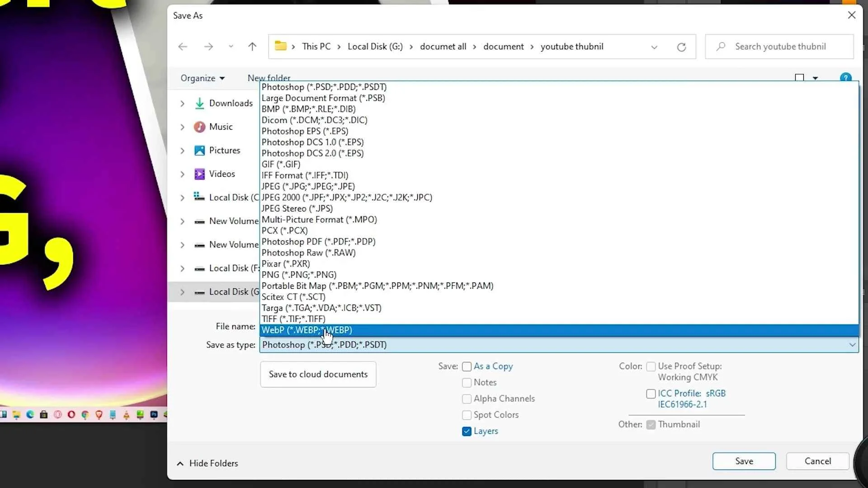Click the Local Disk (F drive icon
Viewport: 868px width, 488px height.
199,268
